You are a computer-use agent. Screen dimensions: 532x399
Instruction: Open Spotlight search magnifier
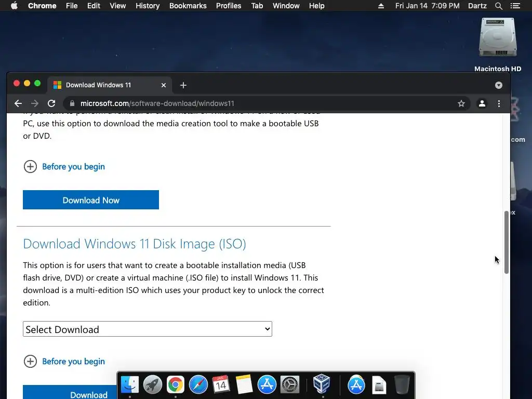(x=498, y=6)
